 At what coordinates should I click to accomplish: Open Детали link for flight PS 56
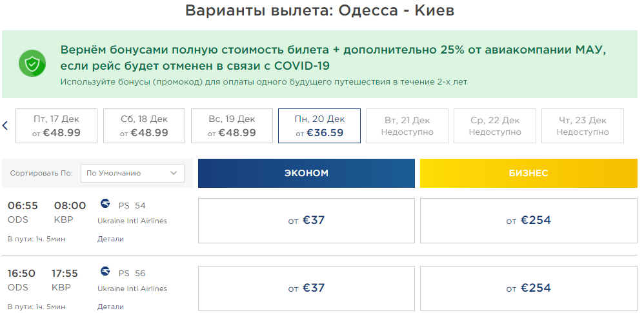click(x=110, y=307)
